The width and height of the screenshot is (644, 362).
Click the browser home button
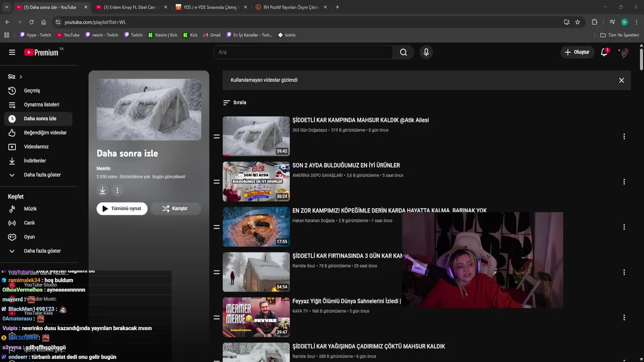(44, 22)
